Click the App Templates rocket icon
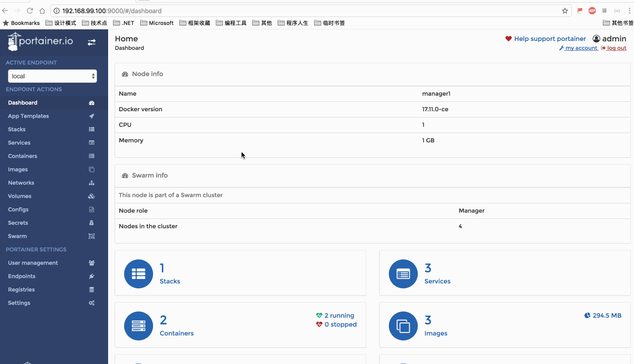Screen dimensions: 634x364 click(x=92, y=116)
